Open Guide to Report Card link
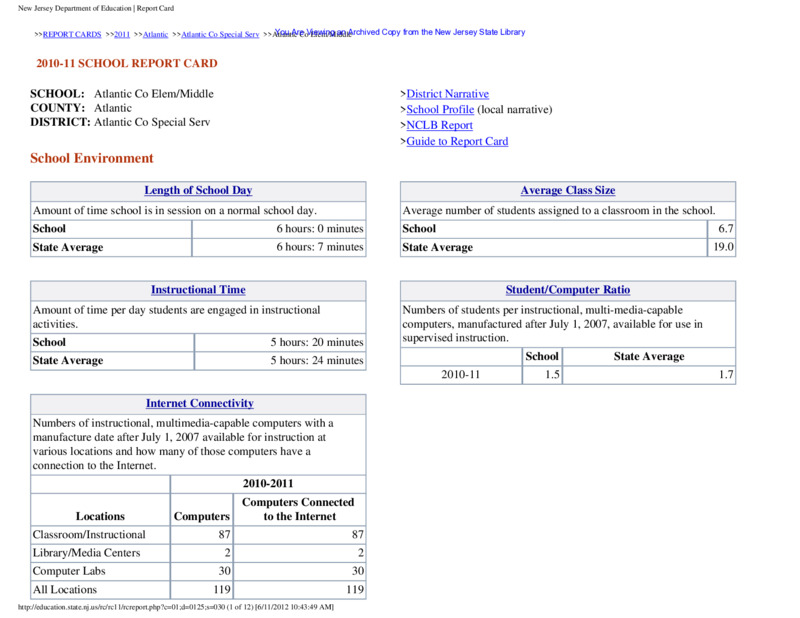 [457, 141]
